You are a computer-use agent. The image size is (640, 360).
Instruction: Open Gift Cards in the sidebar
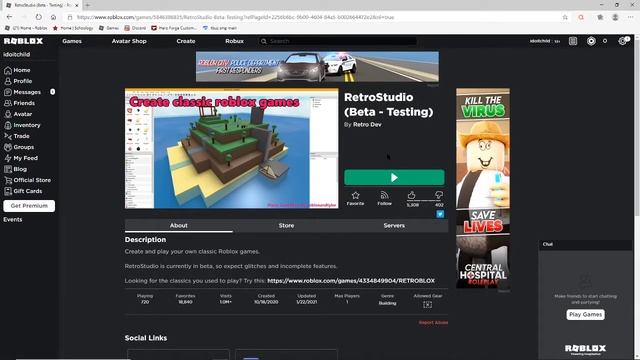(x=23, y=191)
